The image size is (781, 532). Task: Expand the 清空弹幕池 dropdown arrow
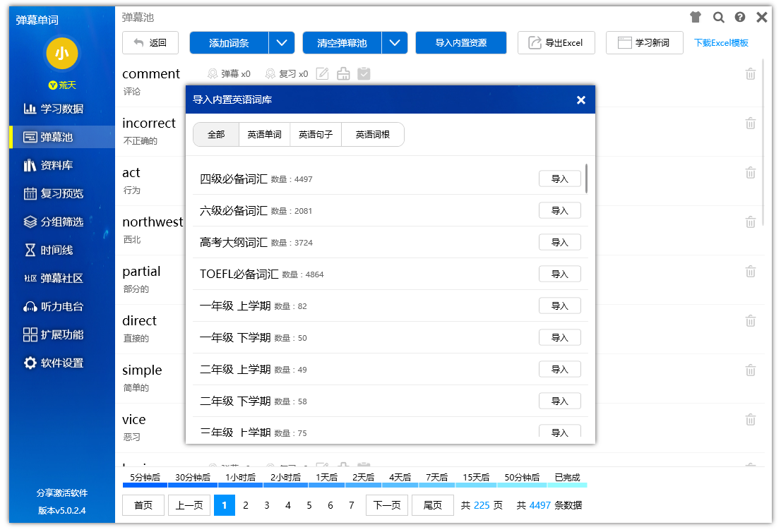click(395, 42)
